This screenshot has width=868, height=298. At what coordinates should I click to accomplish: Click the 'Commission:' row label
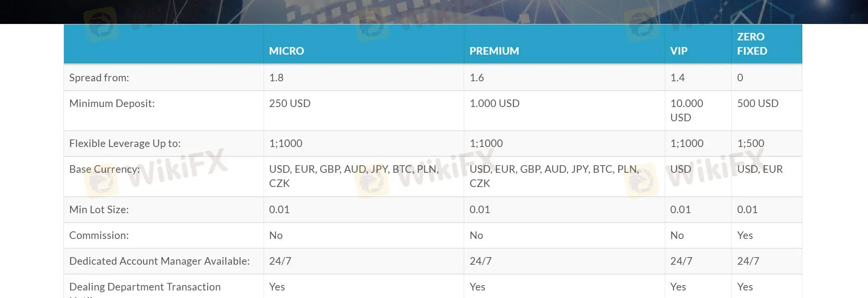pyautogui.click(x=99, y=235)
